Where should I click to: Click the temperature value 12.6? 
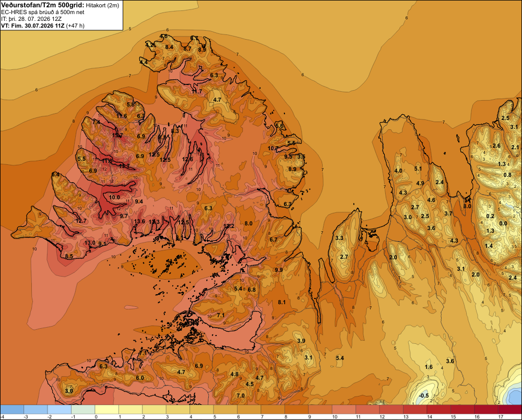[187, 159]
